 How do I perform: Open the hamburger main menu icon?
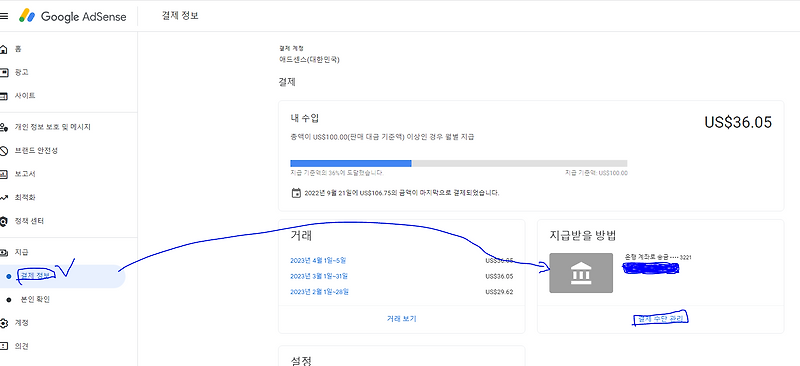click(x=4, y=16)
